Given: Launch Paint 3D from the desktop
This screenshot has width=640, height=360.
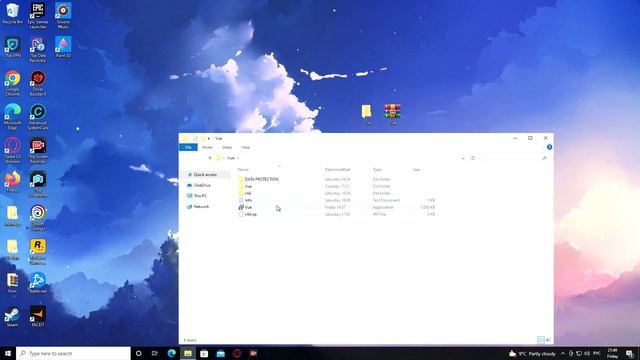Looking at the screenshot, I should pos(63,47).
